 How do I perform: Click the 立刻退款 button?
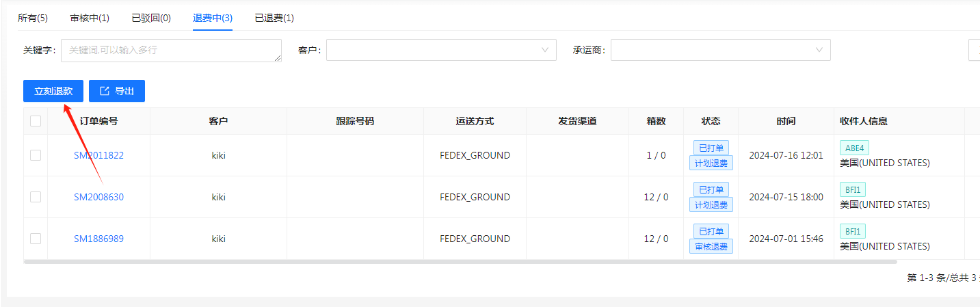tap(53, 91)
